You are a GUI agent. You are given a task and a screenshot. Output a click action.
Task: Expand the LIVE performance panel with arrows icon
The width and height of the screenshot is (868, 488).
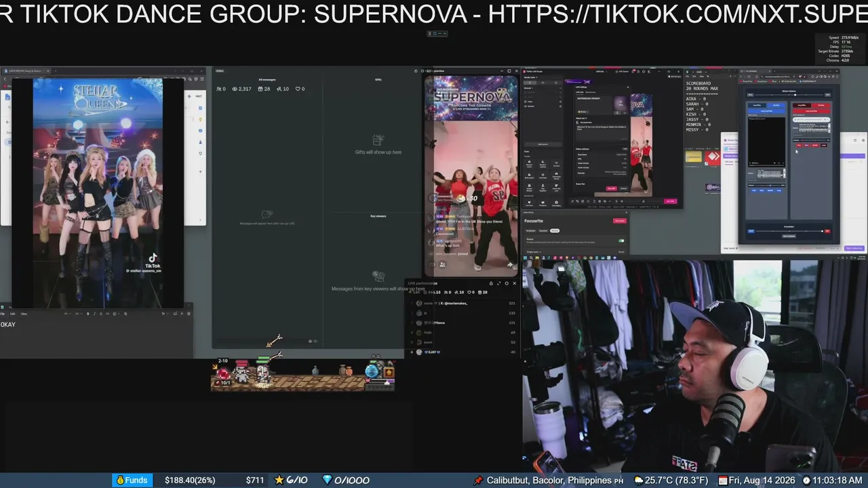tap(499, 283)
